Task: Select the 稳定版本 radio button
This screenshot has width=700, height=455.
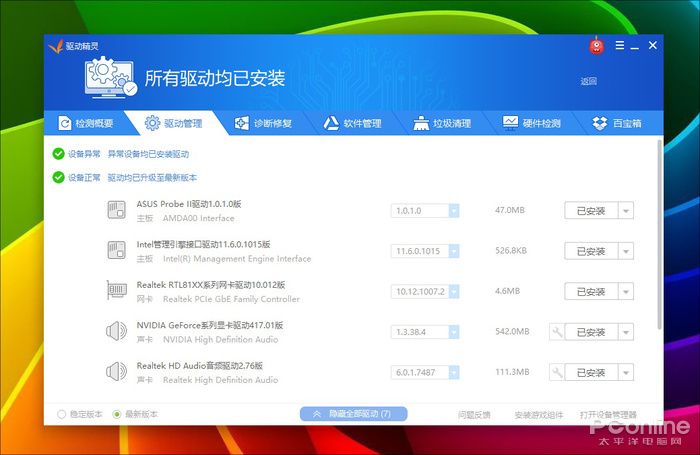Action: (62, 414)
